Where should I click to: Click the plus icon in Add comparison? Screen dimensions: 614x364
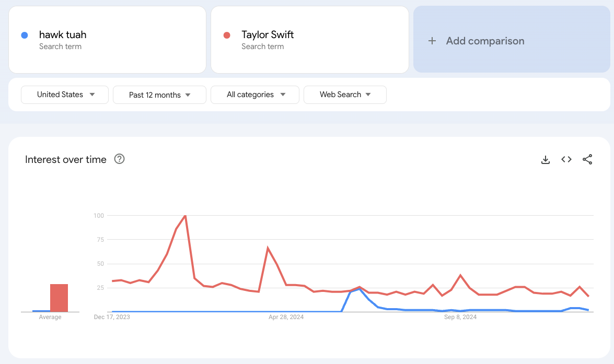tap(432, 41)
